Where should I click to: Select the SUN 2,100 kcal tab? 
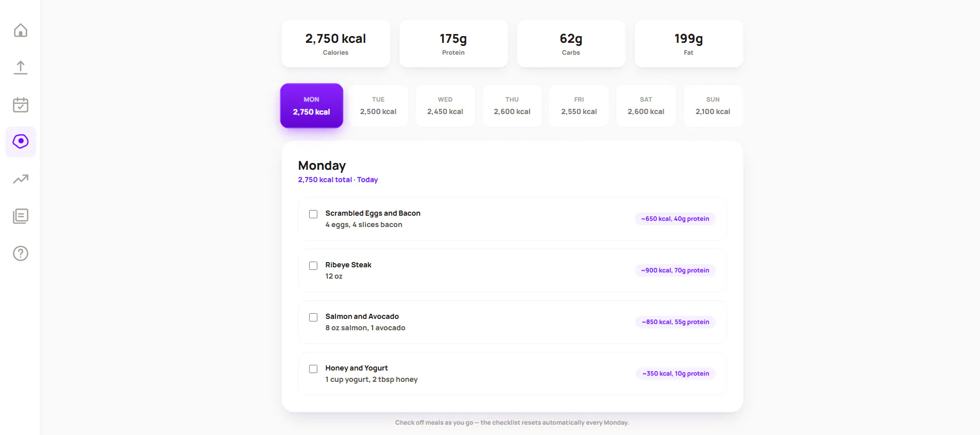[x=713, y=106]
